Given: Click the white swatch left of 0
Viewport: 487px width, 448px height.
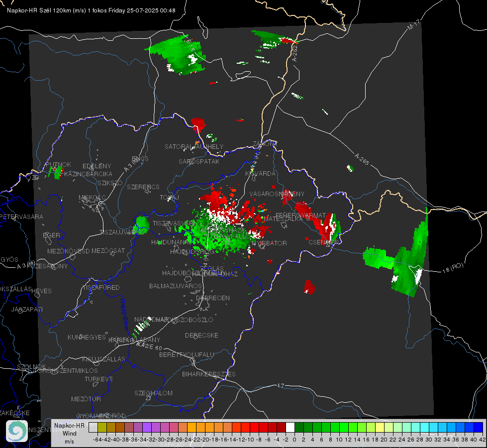Looking at the screenshot, I should 290,428.
